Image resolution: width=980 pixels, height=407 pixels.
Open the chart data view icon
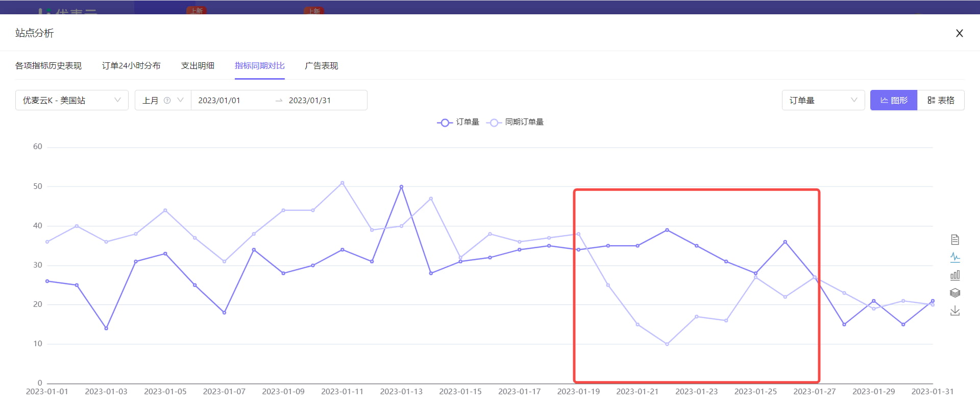[x=955, y=240]
